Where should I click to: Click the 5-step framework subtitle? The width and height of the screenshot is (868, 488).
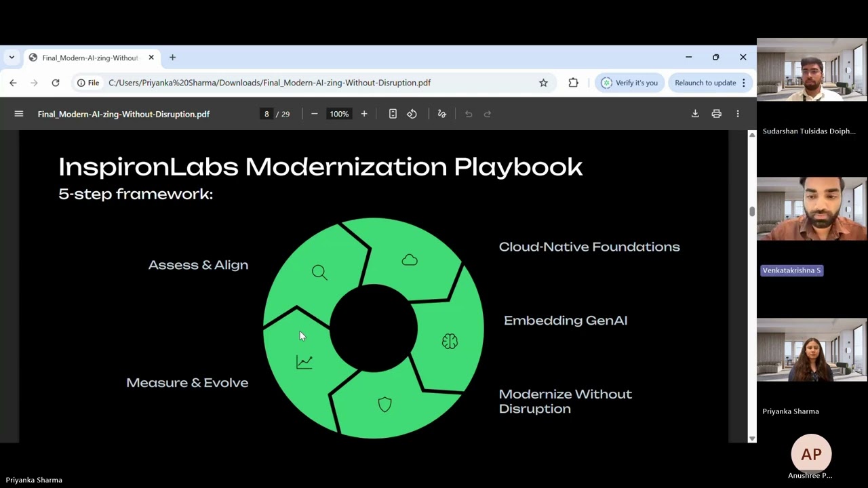136,194
